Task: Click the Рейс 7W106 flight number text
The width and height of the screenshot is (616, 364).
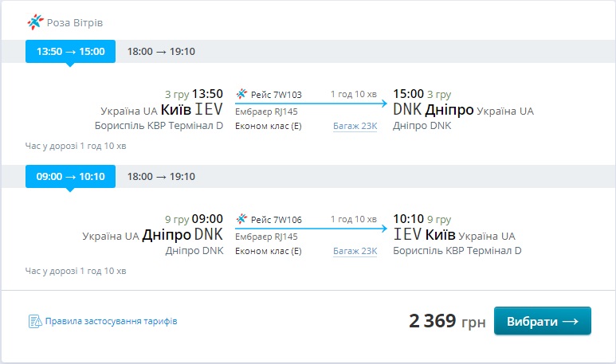Action: click(276, 220)
